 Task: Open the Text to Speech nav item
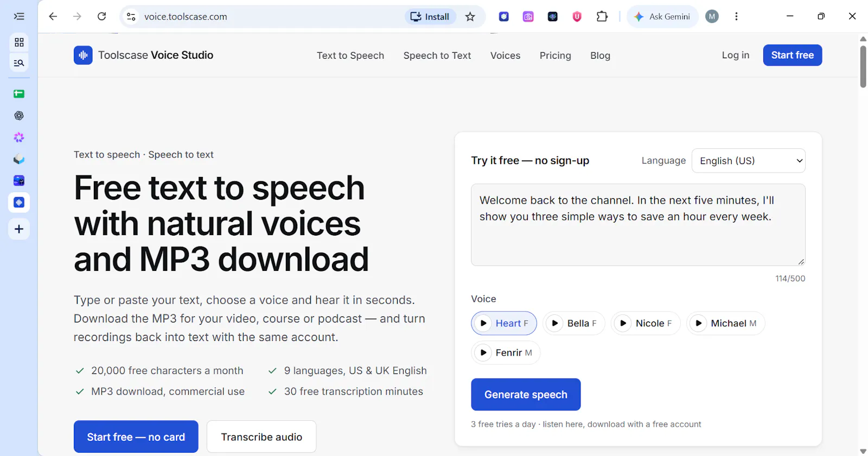[350, 55]
